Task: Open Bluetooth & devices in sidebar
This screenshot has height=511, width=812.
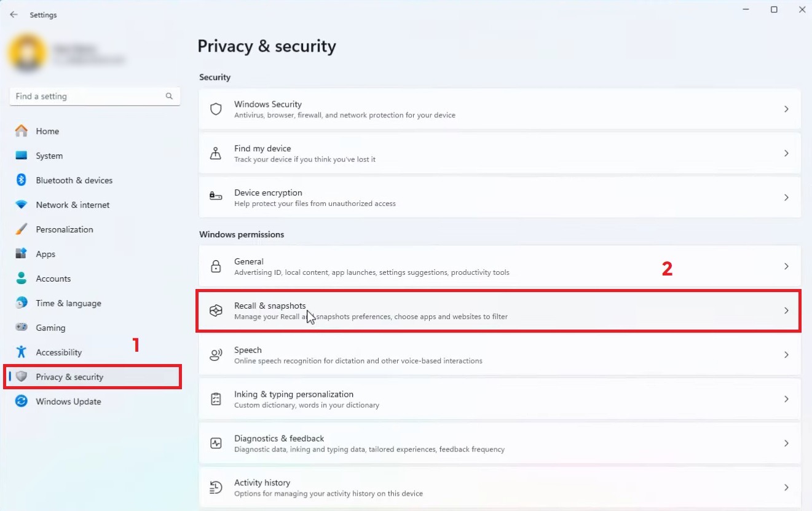Action: tap(74, 180)
